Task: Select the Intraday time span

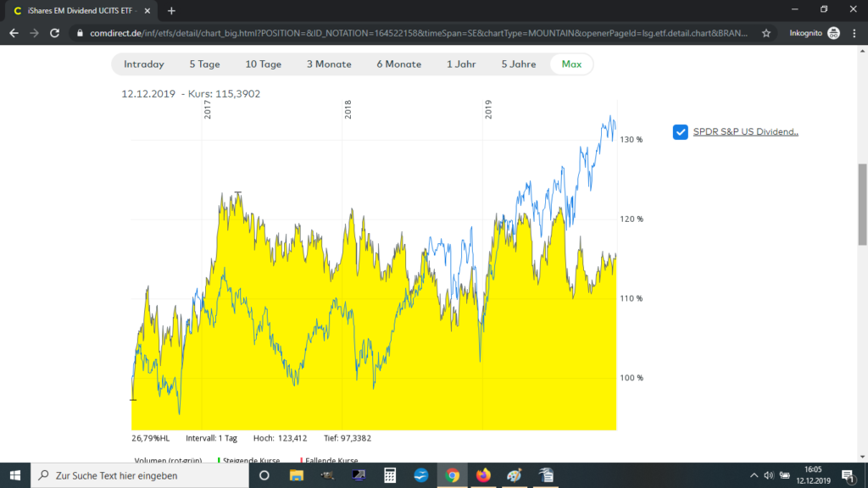Action: [144, 64]
